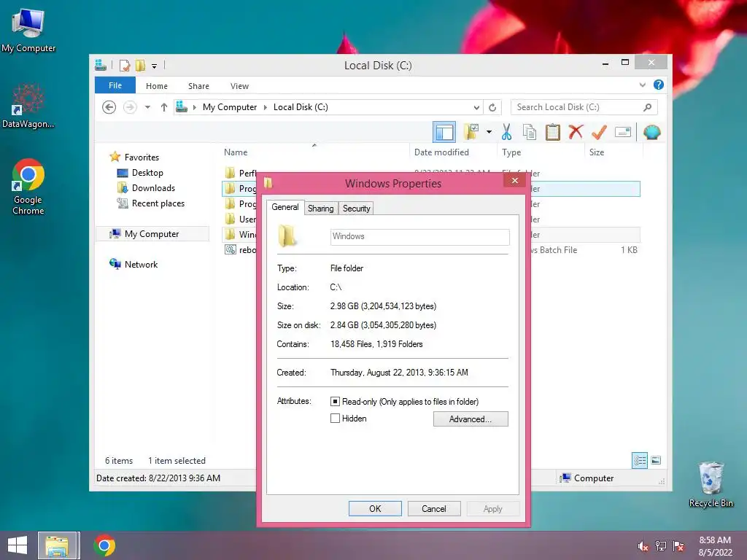
Task: Select Recent places under Favorites
Action: 158,203
